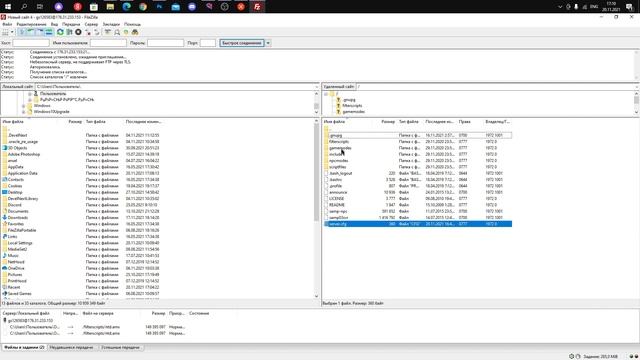Cancel the current operation via toolbar icon
Image resolution: width=640 pixels, height=360 pixels.
tap(78, 32)
